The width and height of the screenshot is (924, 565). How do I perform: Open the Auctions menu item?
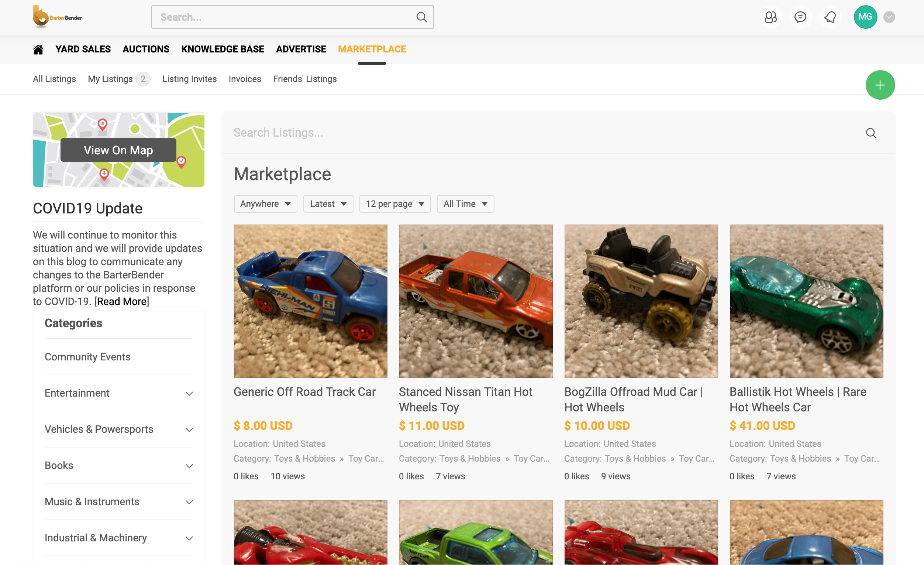(x=146, y=49)
